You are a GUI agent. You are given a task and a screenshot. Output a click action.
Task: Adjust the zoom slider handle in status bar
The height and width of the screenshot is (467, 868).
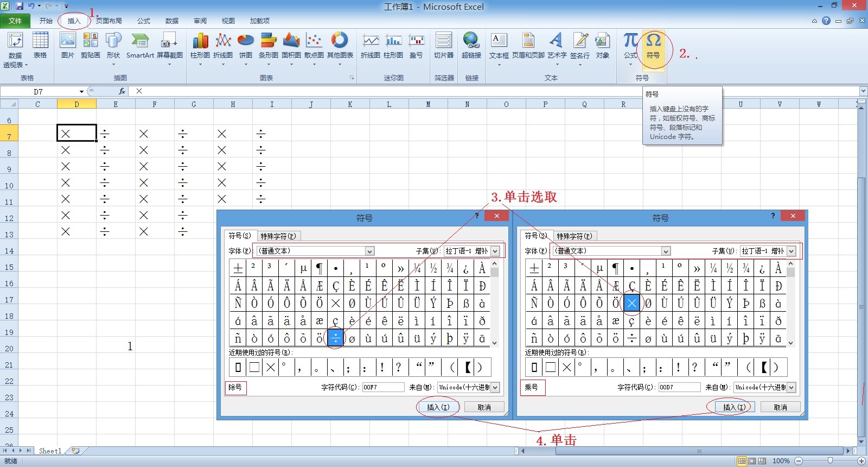pos(830,461)
